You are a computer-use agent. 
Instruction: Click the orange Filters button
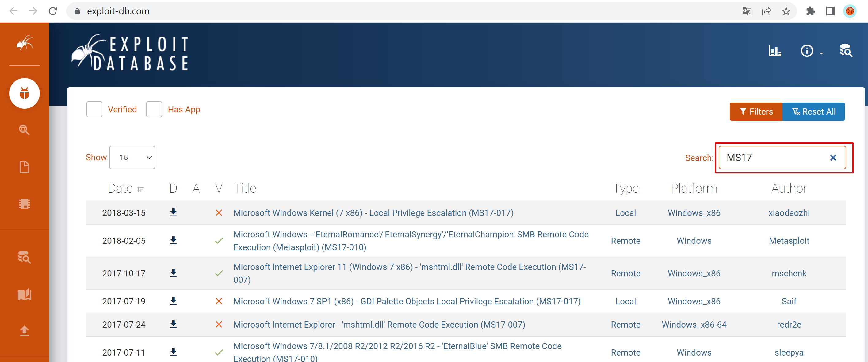pyautogui.click(x=755, y=112)
